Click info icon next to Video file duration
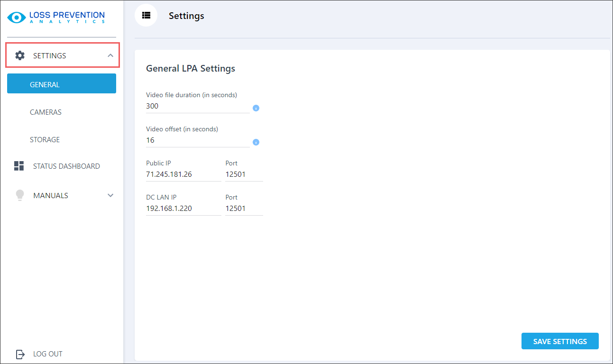Viewport: 613px width, 364px height. [x=256, y=108]
